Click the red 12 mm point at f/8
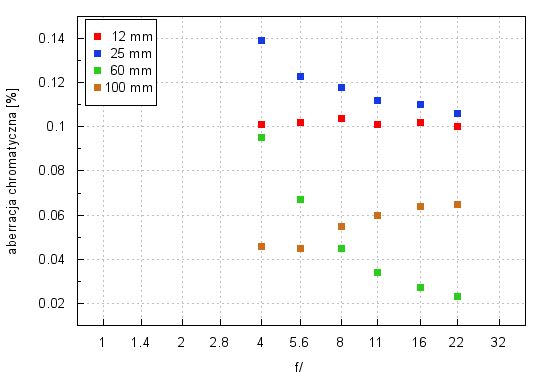The image size is (550, 380). click(x=341, y=119)
